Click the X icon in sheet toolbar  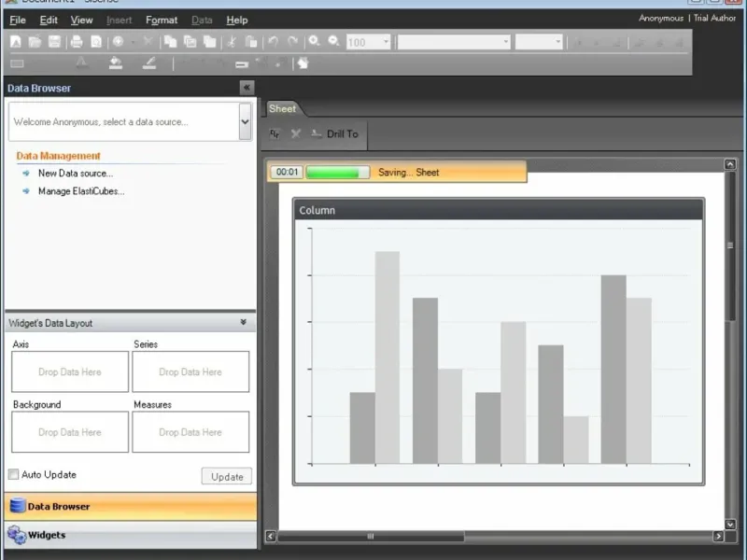click(x=296, y=133)
